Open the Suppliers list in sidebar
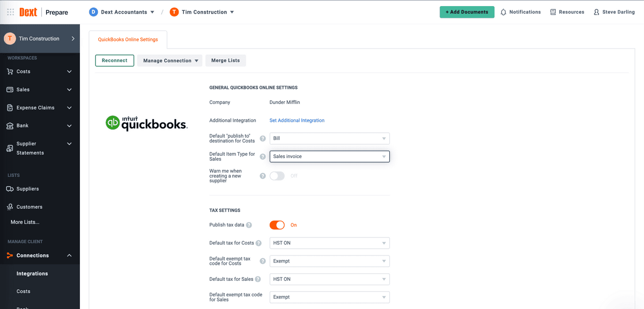This screenshot has width=644, height=309. click(x=28, y=189)
